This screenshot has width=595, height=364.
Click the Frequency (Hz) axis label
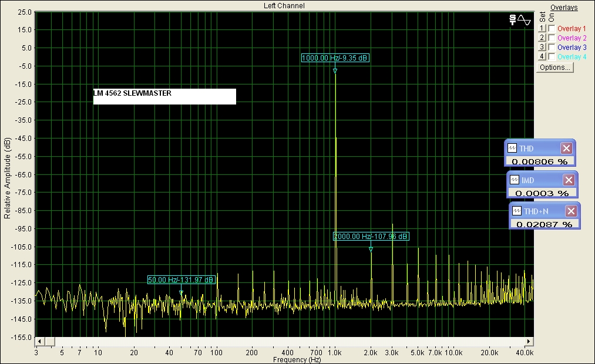click(x=297, y=360)
